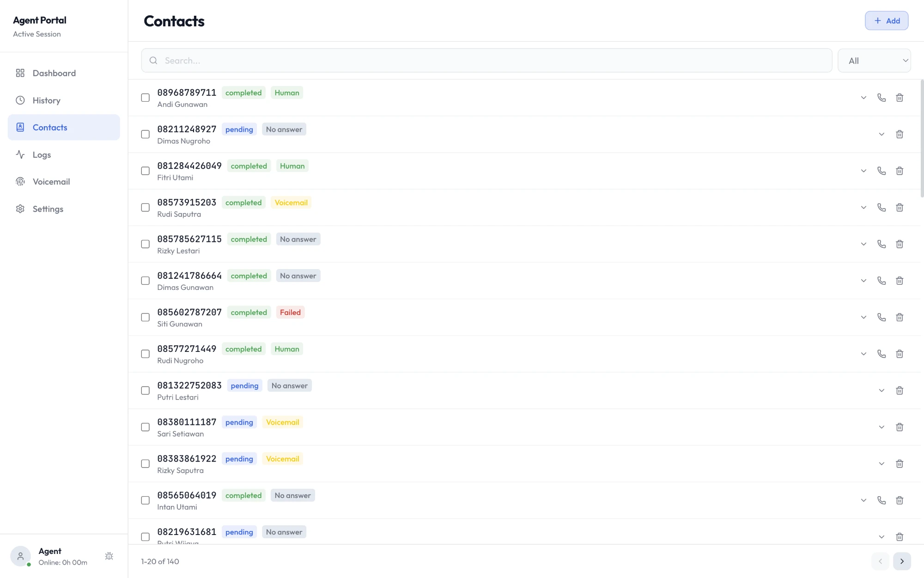This screenshot has width=924, height=578.
Task: Delete Rizky Saputra contact via trash icon
Action: (x=900, y=464)
